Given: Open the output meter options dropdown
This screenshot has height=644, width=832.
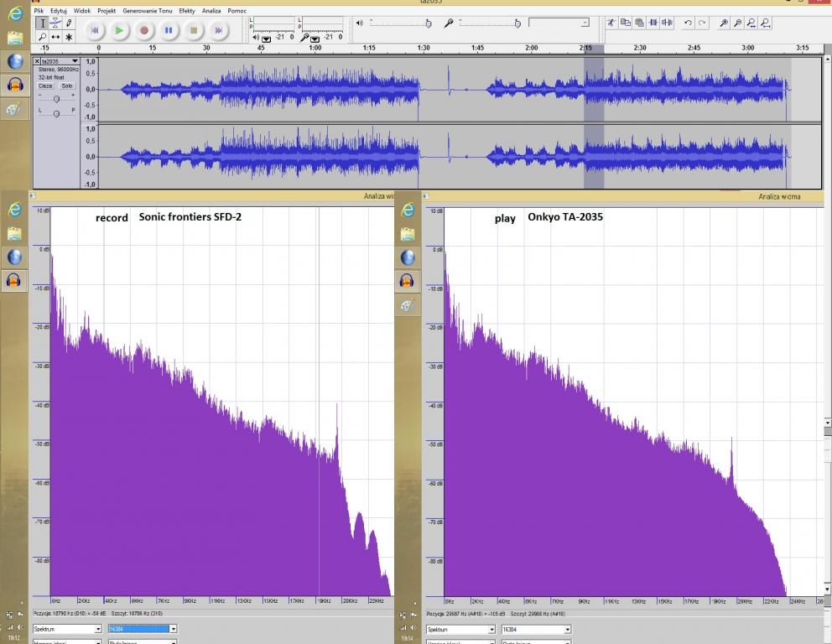Looking at the screenshot, I should [x=267, y=39].
